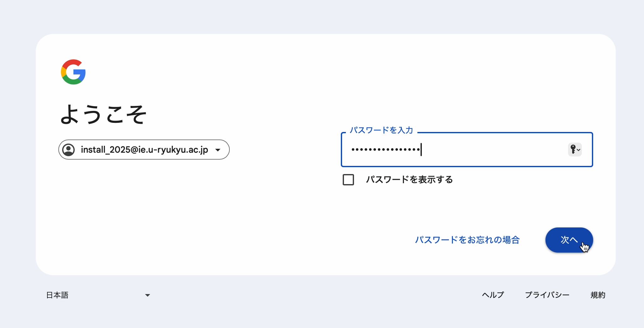Open the プライバシー footer link
644x328 pixels.
547,295
